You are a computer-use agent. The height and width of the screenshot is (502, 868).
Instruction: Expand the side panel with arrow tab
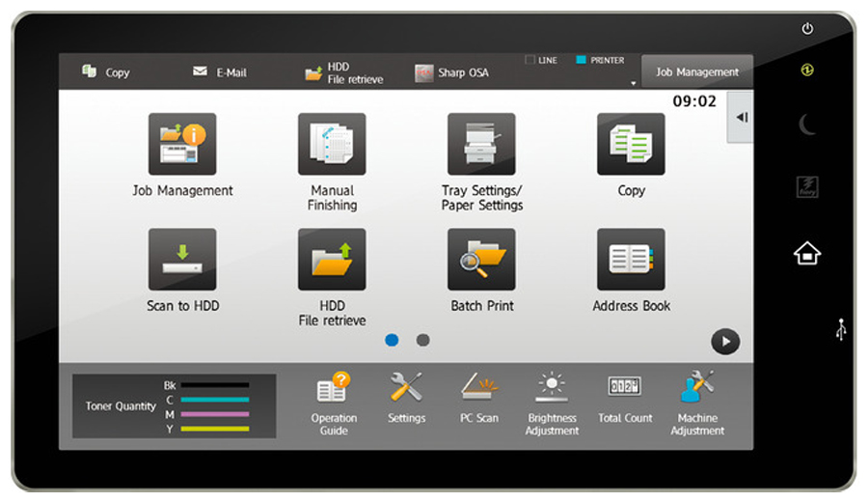[740, 118]
